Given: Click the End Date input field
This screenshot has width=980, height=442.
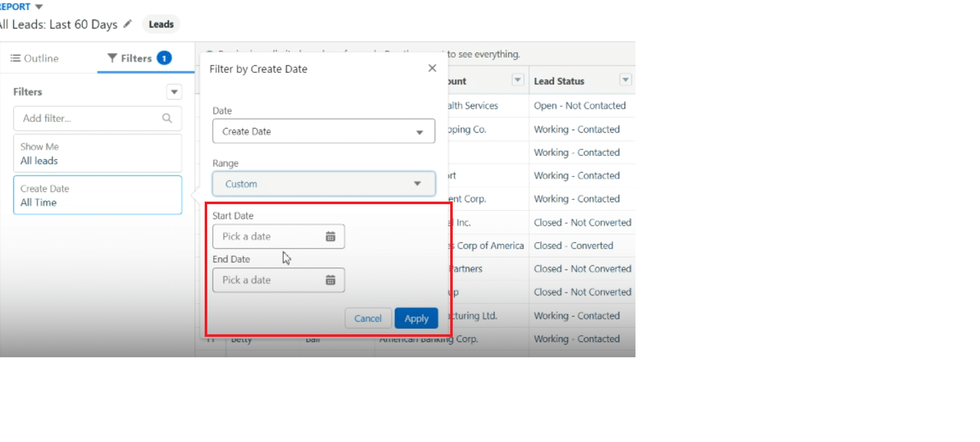Looking at the screenshot, I should click(x=271, y=280).
